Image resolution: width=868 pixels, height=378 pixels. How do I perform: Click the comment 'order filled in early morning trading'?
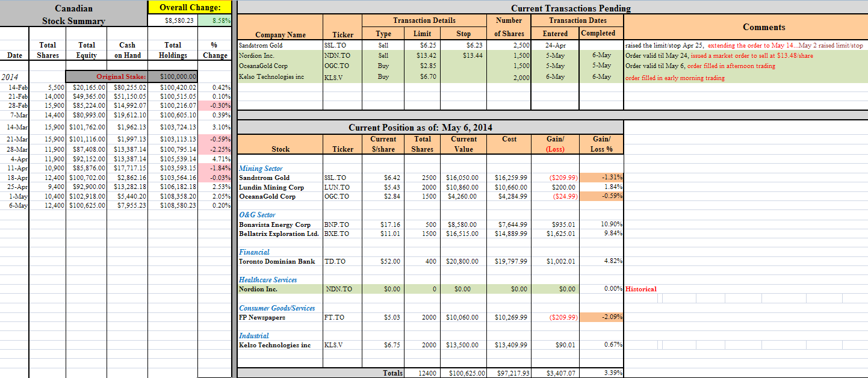(675, 78)
